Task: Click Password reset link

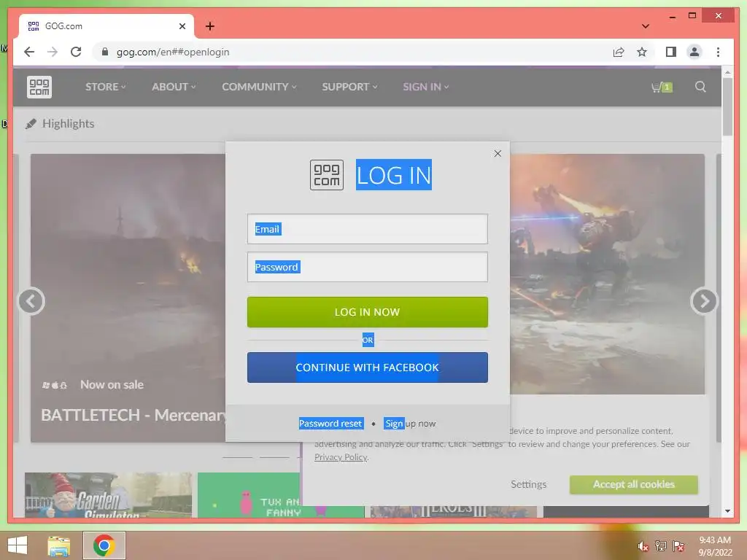Action: tap(330, 424)
